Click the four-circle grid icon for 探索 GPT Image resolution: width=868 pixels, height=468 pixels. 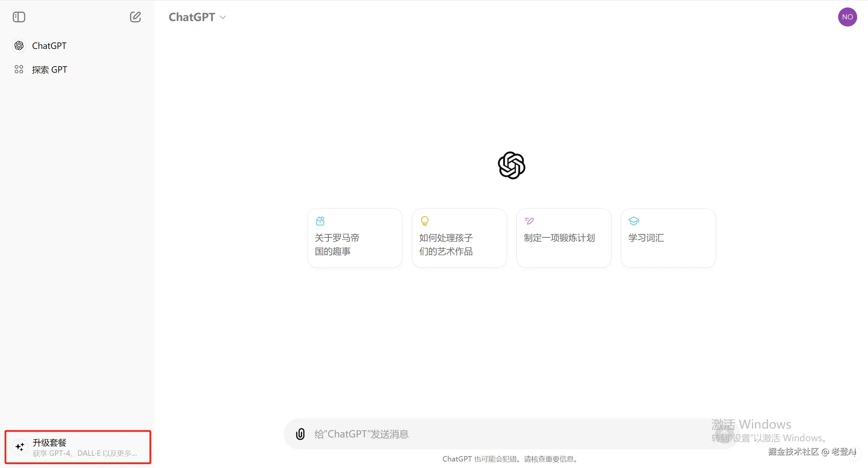(19, 69)
